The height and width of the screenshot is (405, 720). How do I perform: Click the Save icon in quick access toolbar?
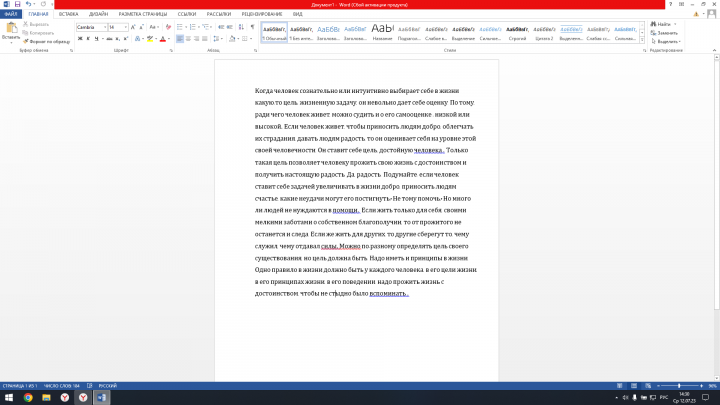[17, 4]
